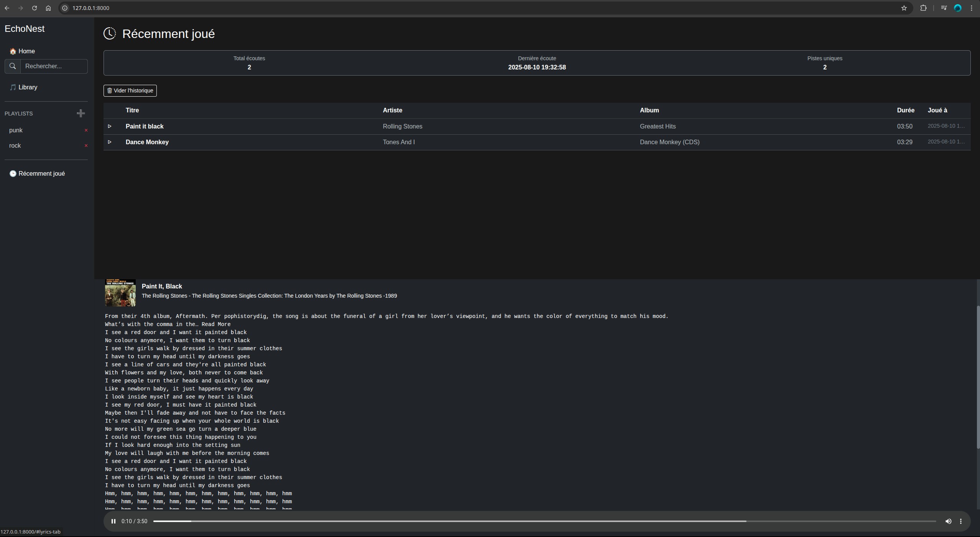980x537 pixels.
Task: Play Dance Monkey with triangle icon
Action: point(110,142)
